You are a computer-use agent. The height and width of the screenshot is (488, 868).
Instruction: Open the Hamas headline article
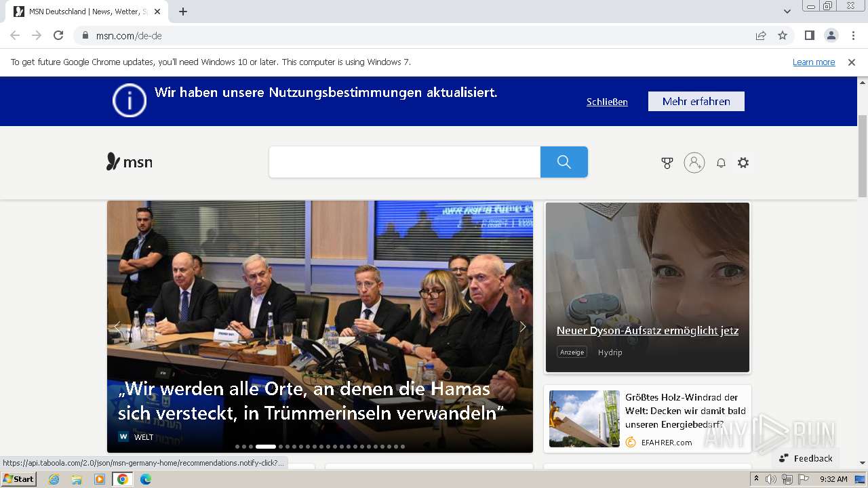(311, 401)
